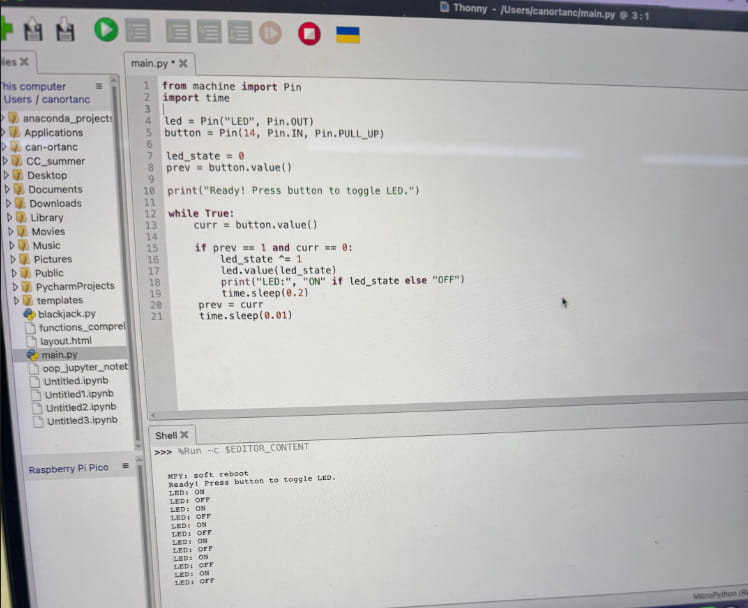Expand the PycharmProjects folder
The height and width of the screenshot is (608, 748).
[x=16, y=286]
